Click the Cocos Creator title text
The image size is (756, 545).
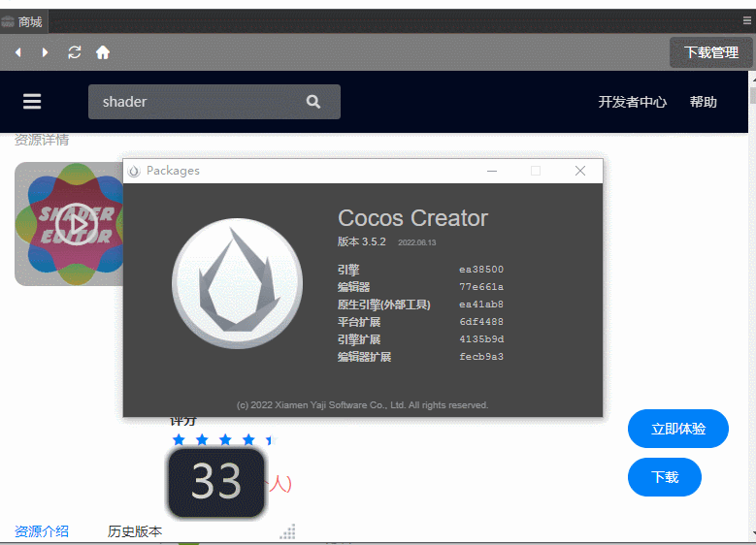(x=412, y=218)
